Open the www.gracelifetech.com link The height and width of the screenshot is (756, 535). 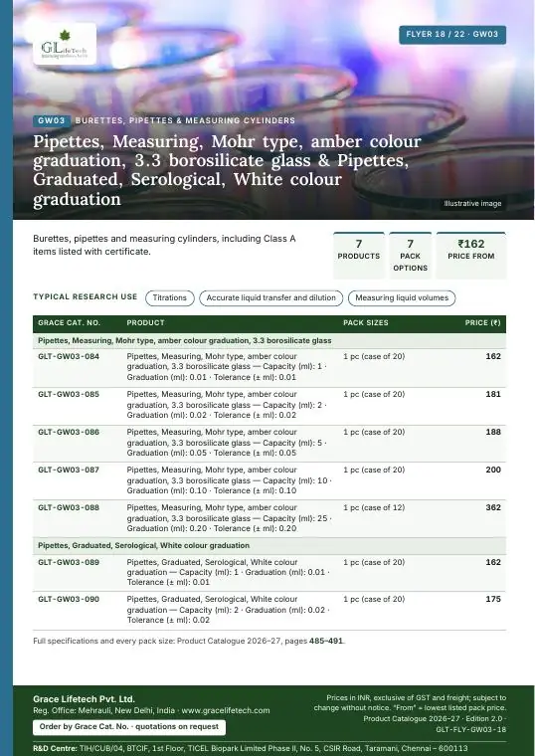coord(226,710)
